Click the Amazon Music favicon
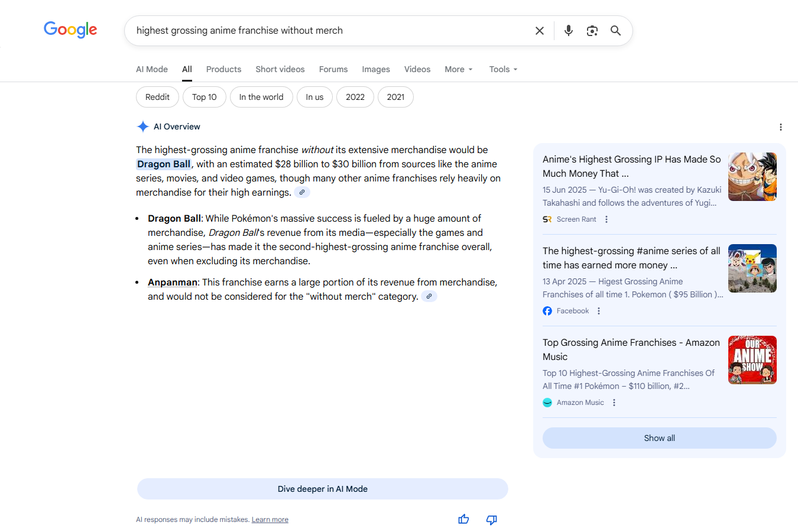 pos(547,403)
